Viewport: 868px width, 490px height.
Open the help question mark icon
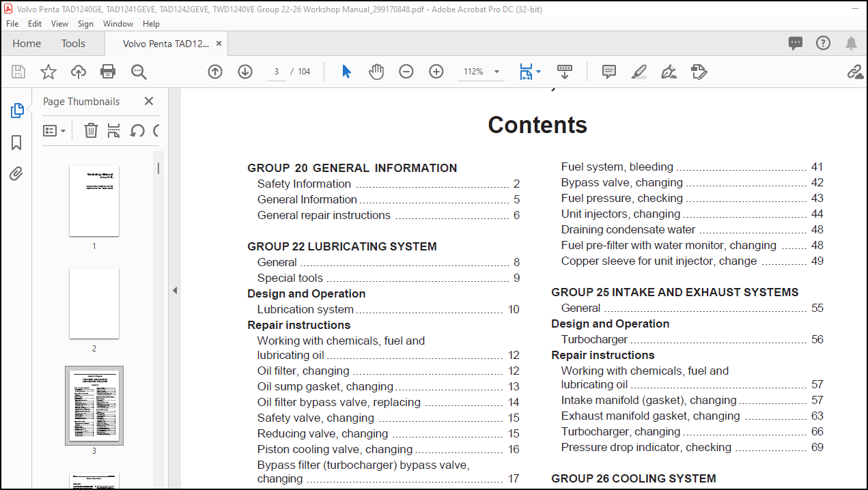click(x=824, y=43)
